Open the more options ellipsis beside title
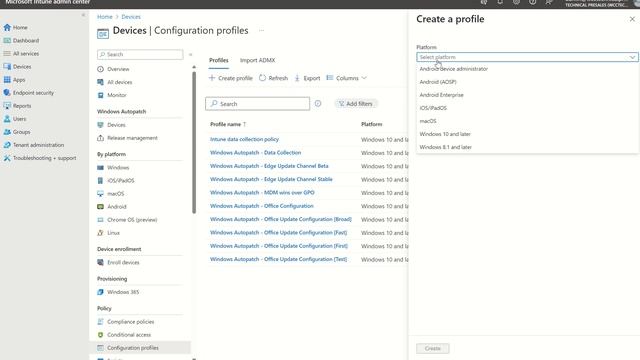 coord(261,31)
